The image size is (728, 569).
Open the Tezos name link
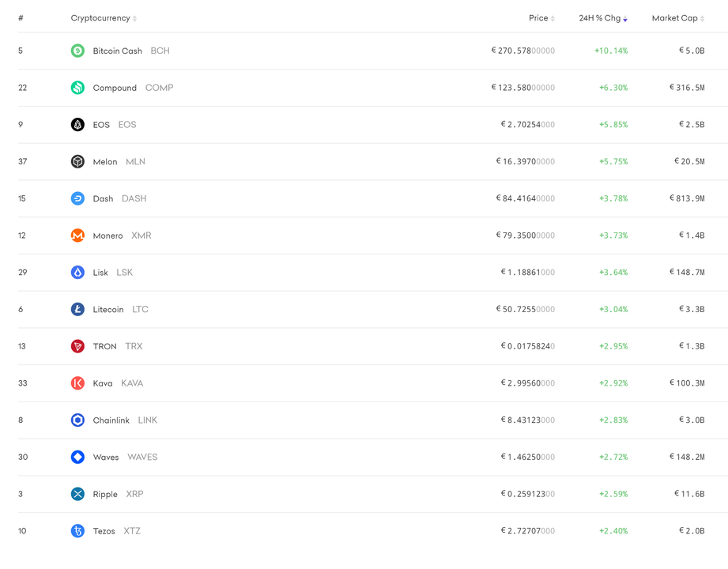click(x=104, y=531)
